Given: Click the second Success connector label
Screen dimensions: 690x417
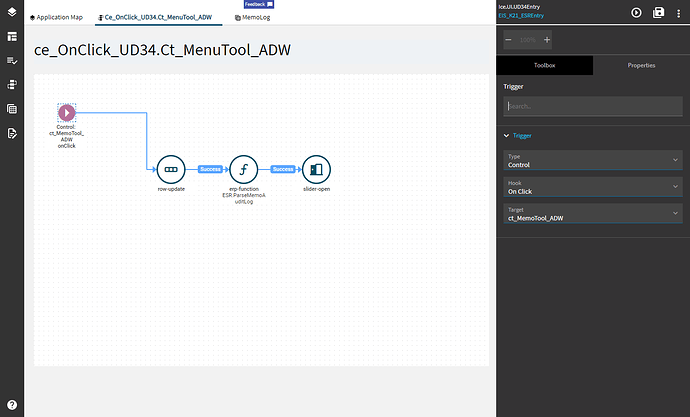Looking at the screenshot, I should 283,169.
